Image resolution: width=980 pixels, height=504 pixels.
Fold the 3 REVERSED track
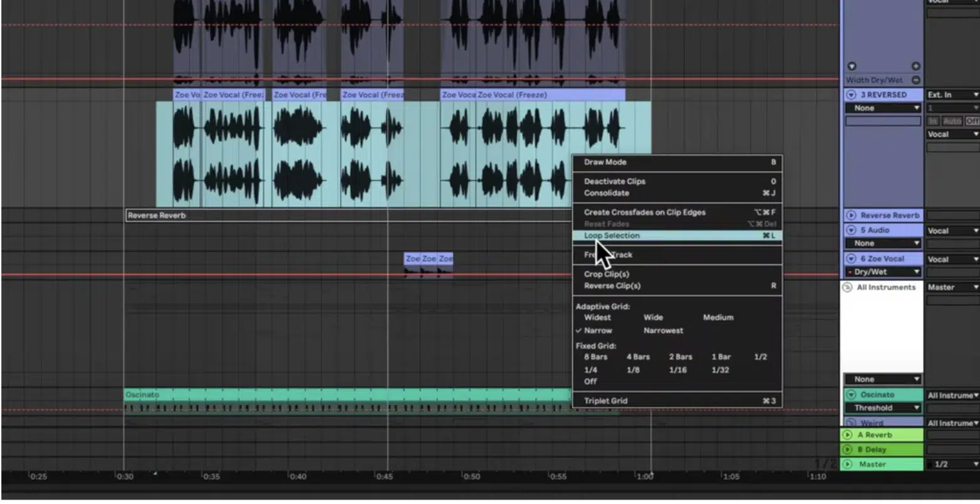point(851,95)
